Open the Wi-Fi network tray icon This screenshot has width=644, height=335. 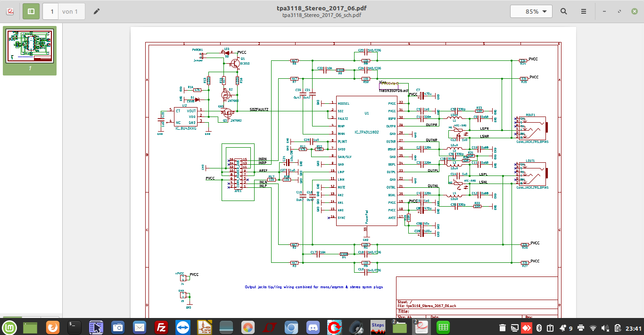coord(593,328)
